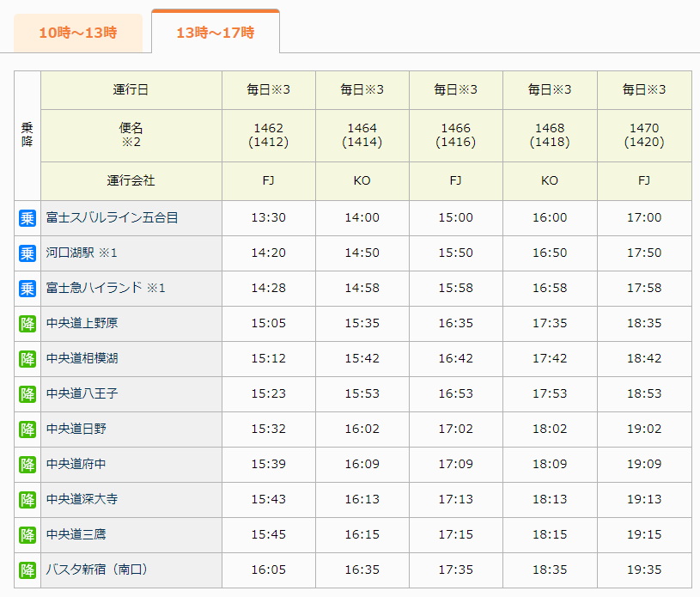Click operator FJ for bus 1470
Screen dimensions: 700x597
[644, 181]
